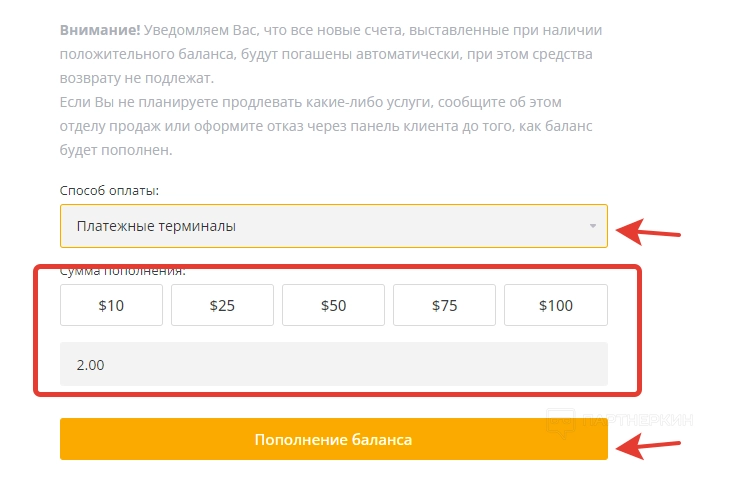The image size is (744, 491).
Task: Select the $75 preset amount
Action: (x=444, y=306)
